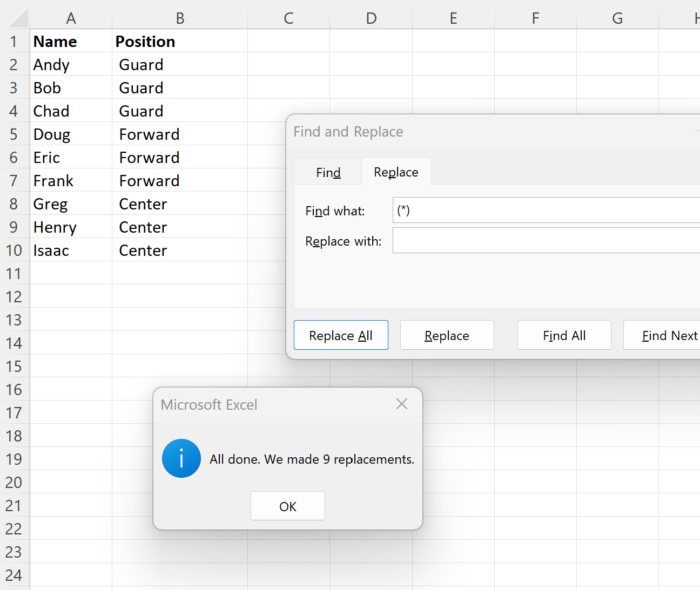Click the Replace button
The height and width of the screenshot is (590, 700).
click(x=447, y=335)
